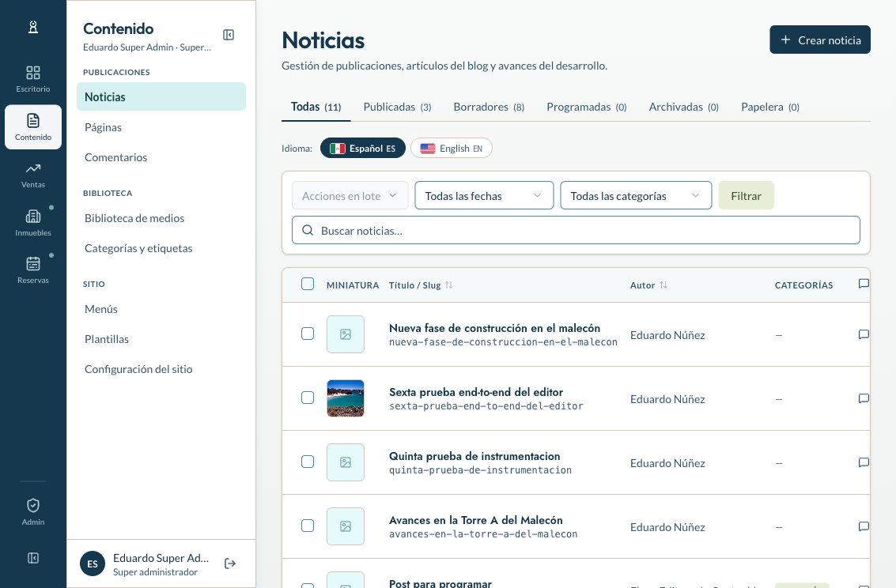Click the plus icon in Crear noticia
Viewport: 896px width, 588px height.
pos(786,40)
